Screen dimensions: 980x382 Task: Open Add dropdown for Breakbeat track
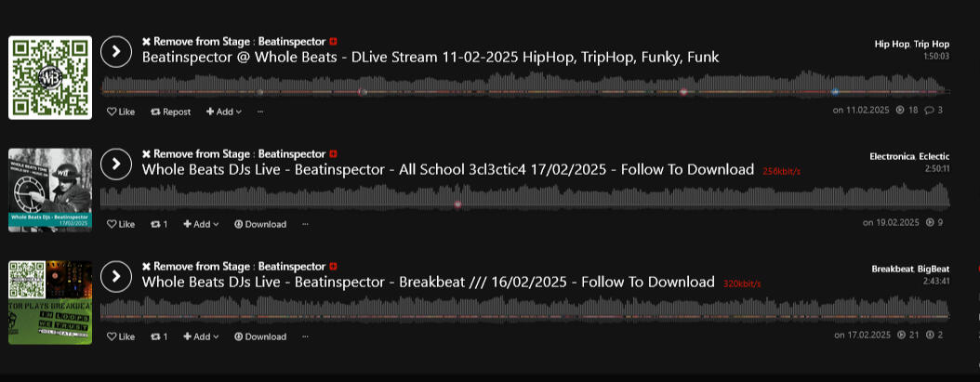pyautogui.click(x=201, y=336)
